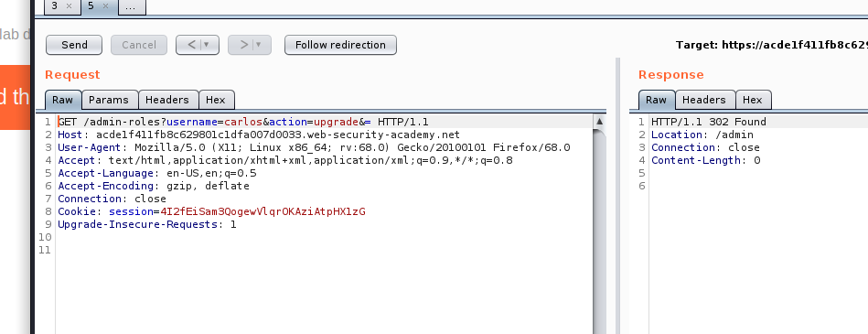Click the Accept-Language header line

157,173
